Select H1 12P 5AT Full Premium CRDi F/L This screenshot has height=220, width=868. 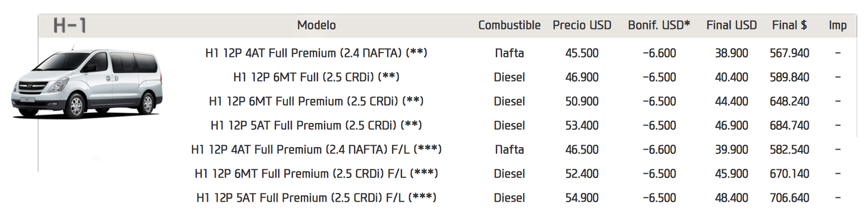(x=316, y=198)
